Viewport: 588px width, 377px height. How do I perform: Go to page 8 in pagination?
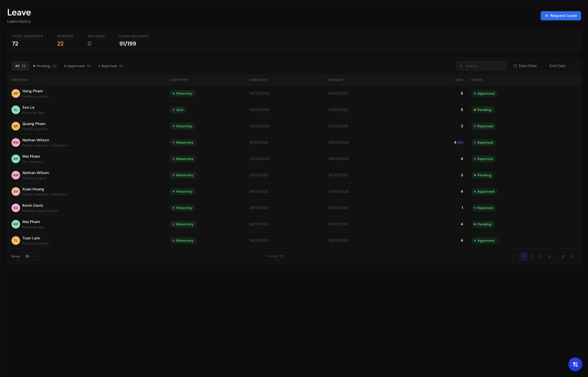click(x=563, y=256)
